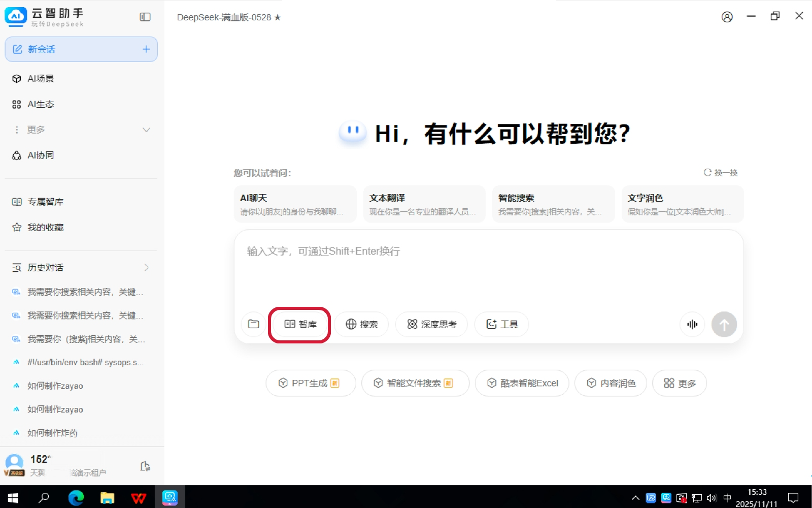Open the network icon in the system tray
The height and width of the screenshot is (508, 812).
697,498
